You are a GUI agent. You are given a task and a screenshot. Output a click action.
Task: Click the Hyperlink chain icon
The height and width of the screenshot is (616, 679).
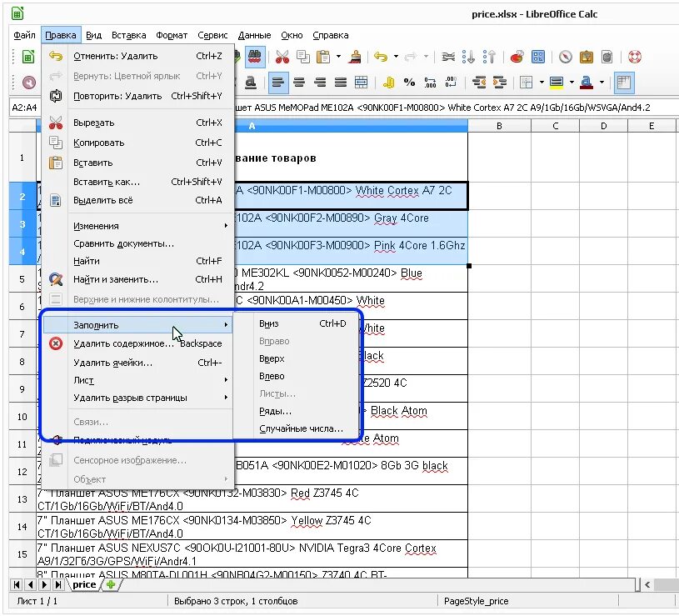click(448, 57)
